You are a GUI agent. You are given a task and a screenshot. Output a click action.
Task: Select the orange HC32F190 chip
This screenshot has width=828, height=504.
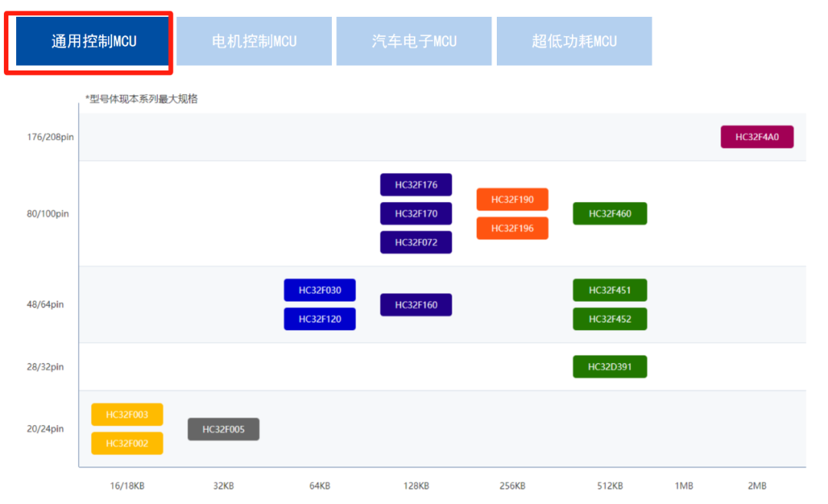[x=512, y=199]
